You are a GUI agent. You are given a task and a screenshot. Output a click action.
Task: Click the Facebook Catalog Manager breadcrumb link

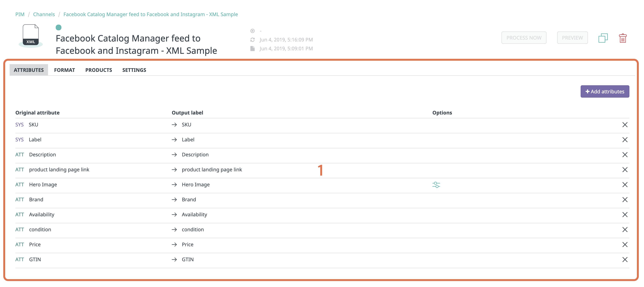click(x=151, y=14)
